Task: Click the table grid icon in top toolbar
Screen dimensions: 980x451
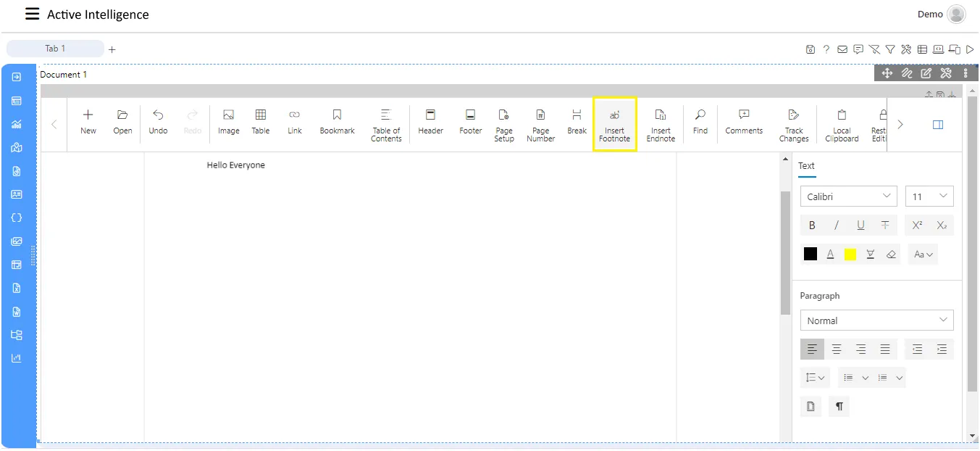Action: click(922, 49)
